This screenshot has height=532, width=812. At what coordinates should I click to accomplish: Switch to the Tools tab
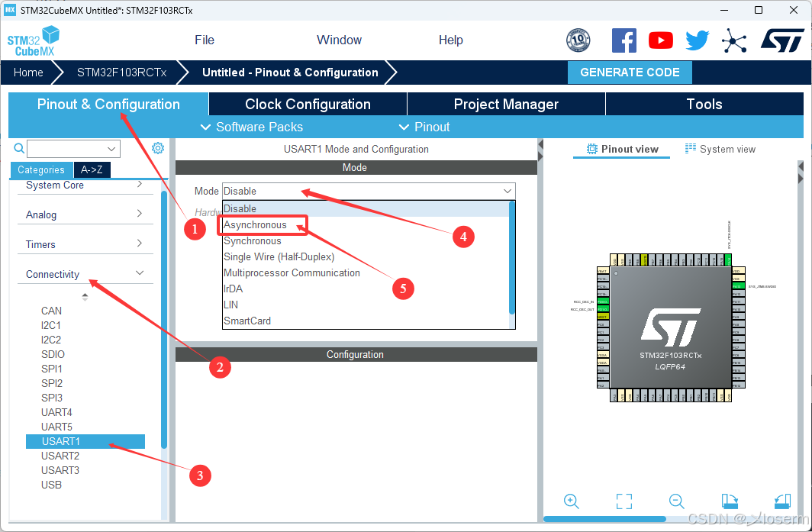click(x=704, y=104)
